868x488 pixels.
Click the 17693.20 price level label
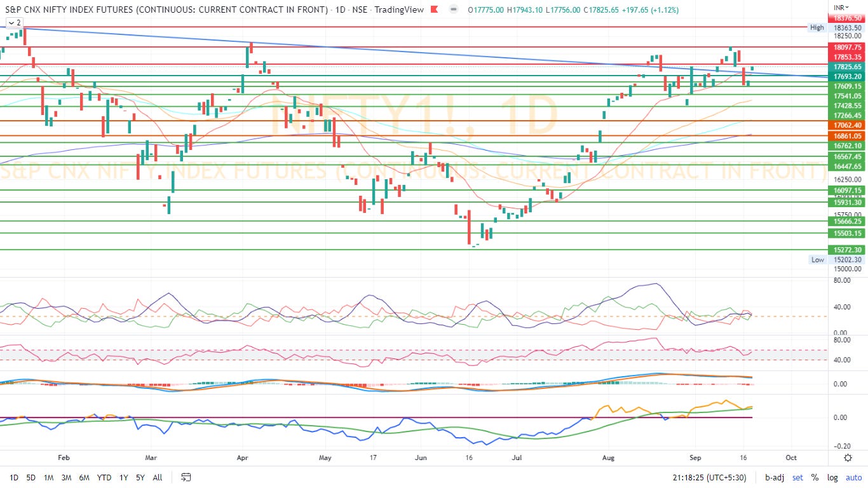click(x=848, y=76)
